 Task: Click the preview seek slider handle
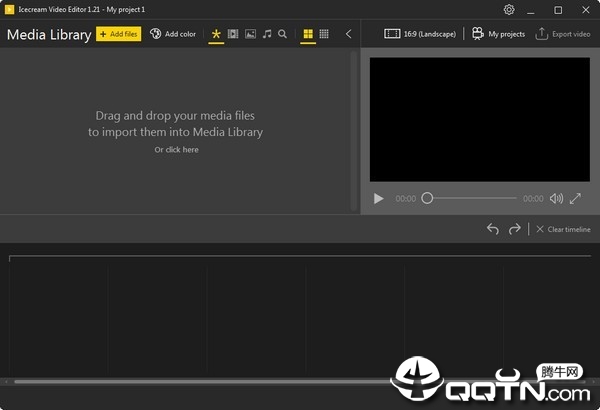tap(427, 198)
